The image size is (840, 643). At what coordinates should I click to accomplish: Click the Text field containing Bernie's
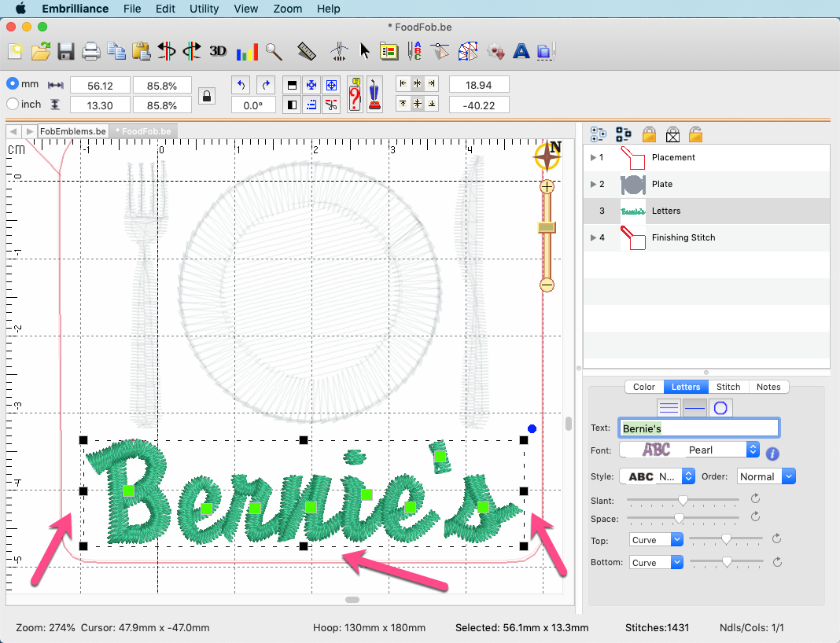[698, 428]
